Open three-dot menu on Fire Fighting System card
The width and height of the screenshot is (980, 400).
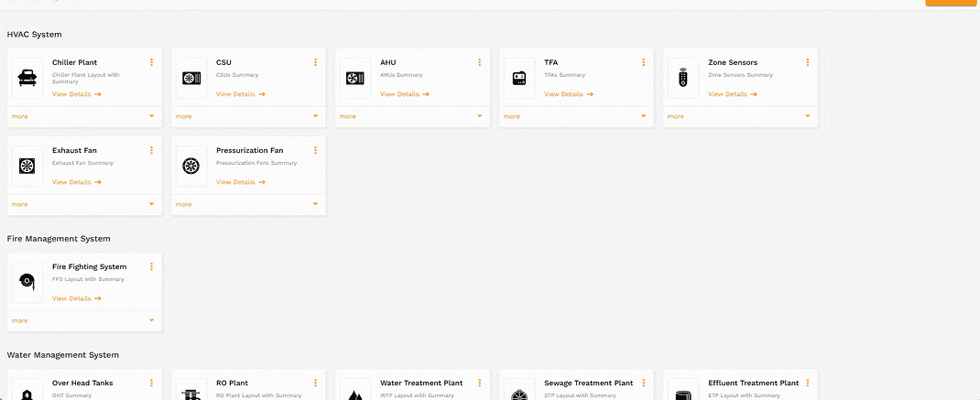[x=151, y=267]
